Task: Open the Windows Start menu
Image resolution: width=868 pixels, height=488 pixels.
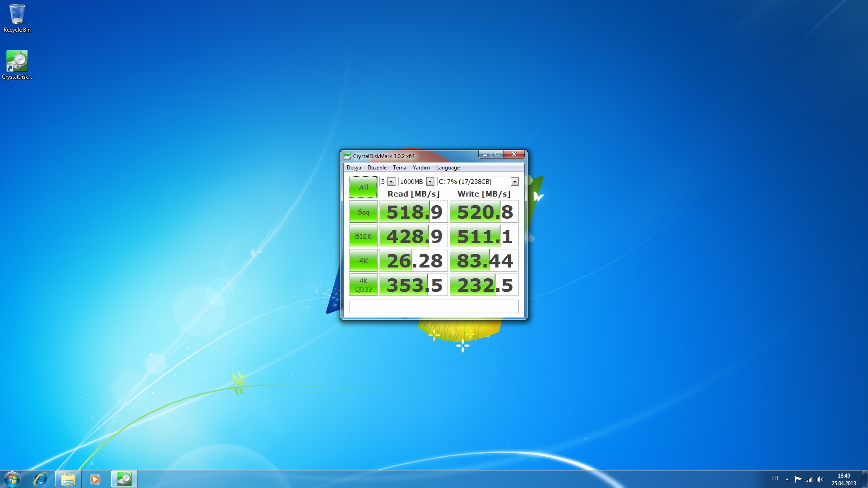Action: click(12, 479)
